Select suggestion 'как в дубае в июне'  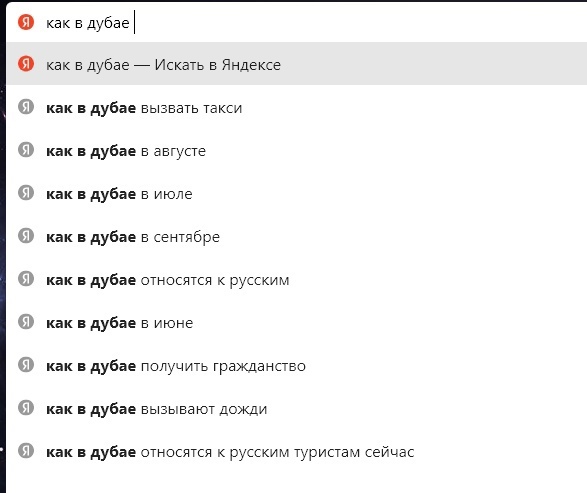(x=296, y=323)
